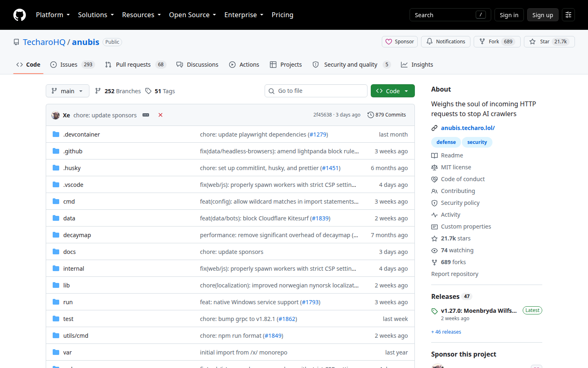Screen dimensions: 588x368
Task: Click the folder icon for test
Action: pyautogui.click(x=56, y=319)
